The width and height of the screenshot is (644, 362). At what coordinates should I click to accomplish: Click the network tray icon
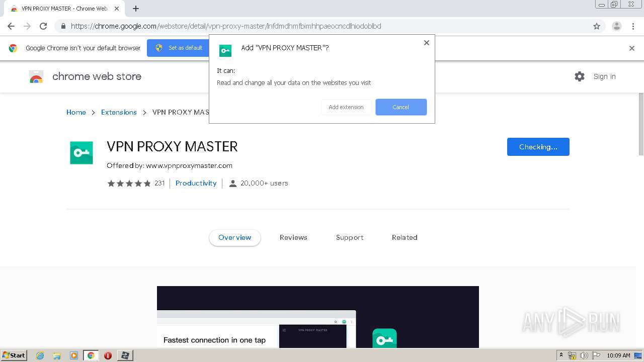point(572,355)
